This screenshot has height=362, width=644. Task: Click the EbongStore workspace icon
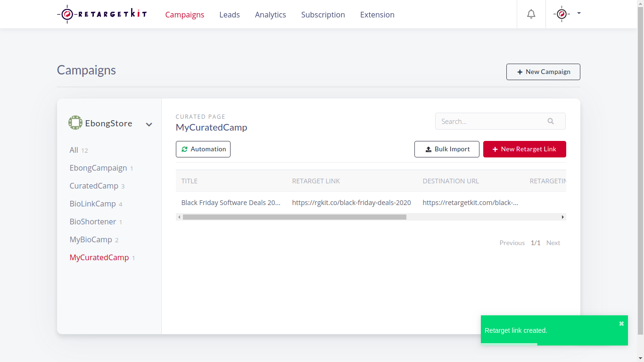75,123
